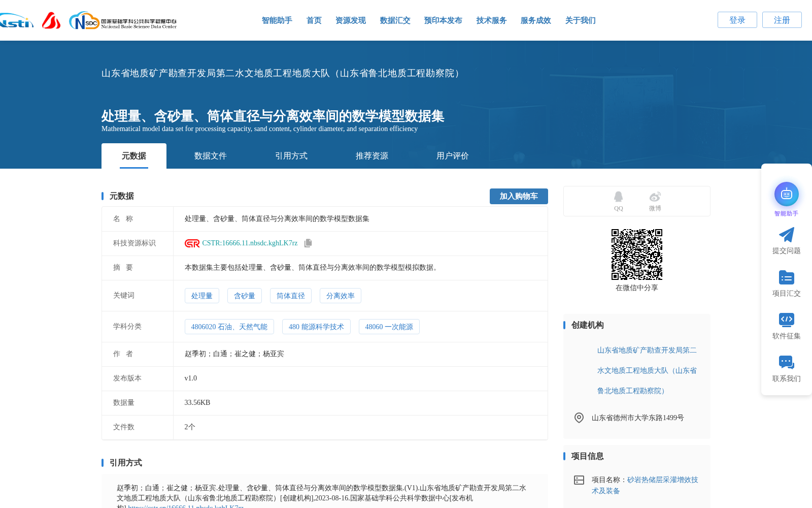The width and height of the screenshot is (812, 508).
Task: Open project link 砂岩热储层采灌增效技术及装备
Action: pyautogui.click(x=645, y=485)
